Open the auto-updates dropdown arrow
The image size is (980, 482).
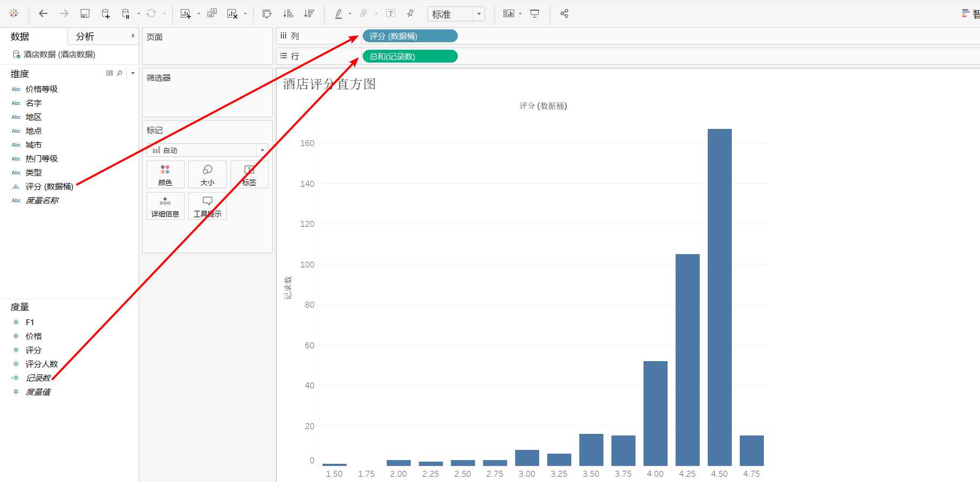[139, 14]
